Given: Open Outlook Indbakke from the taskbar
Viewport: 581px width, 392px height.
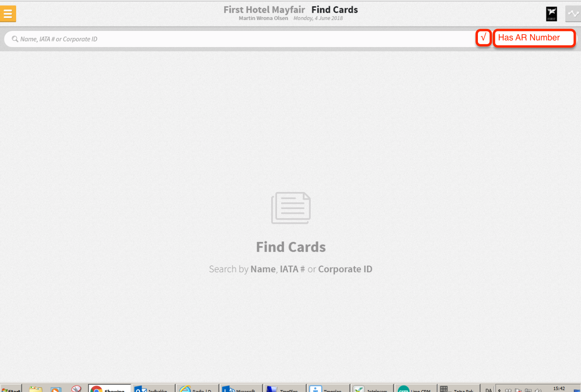Looking at the screenshot, I should [x=153, y=388].
